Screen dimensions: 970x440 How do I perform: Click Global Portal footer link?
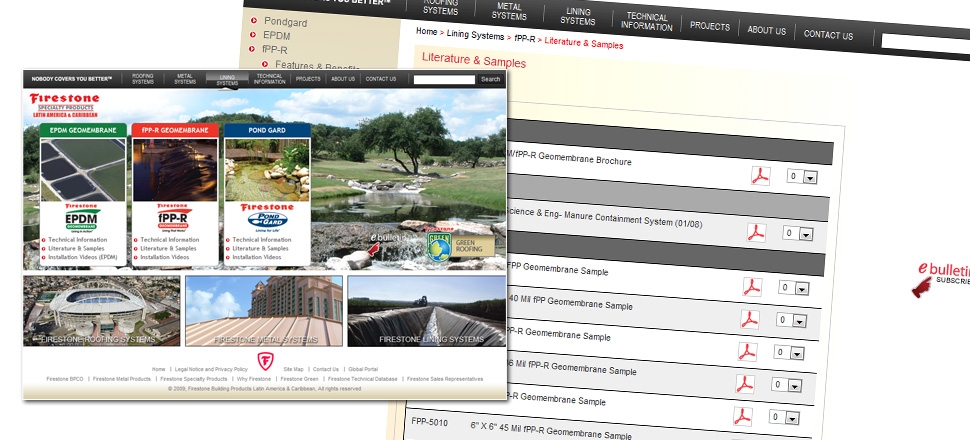pos(363,369)
